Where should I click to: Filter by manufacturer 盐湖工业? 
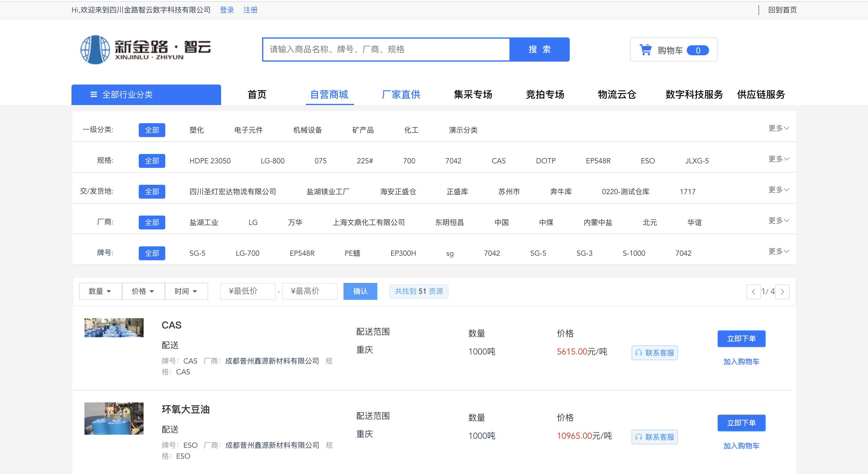[204, 222]
